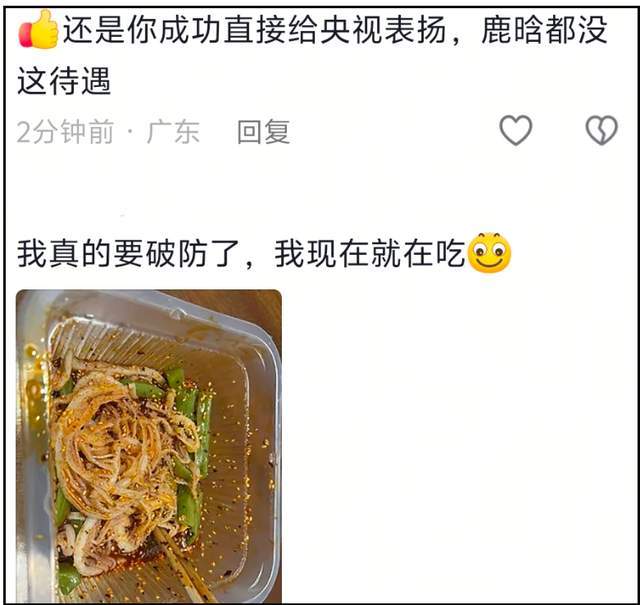Click the separator dot between 2分钟前 and 广东
Image resolution: width=640 pixels, height=605 pixels.
click(130, 132)
